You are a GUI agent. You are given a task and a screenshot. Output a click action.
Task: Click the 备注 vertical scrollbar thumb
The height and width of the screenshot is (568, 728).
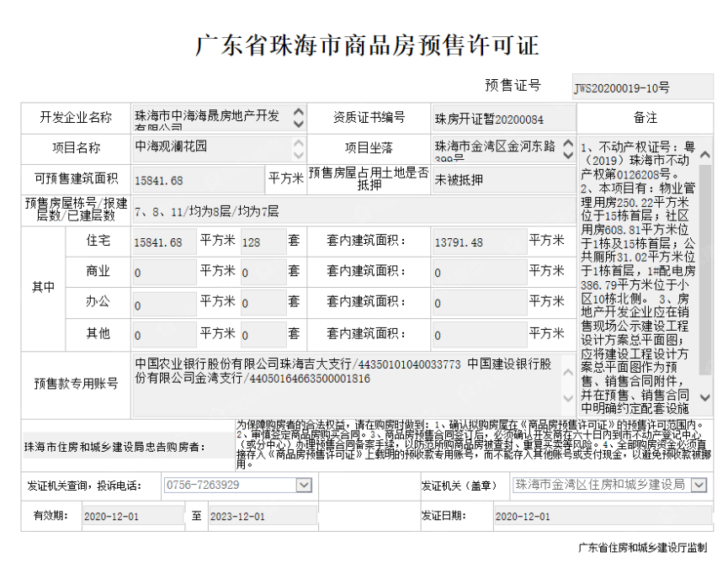tap(705, 269)
